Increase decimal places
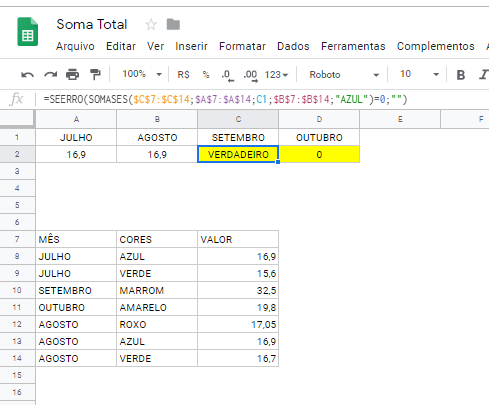Image resolution: width=489 pixels, height=405 pixels. (250, 75)
